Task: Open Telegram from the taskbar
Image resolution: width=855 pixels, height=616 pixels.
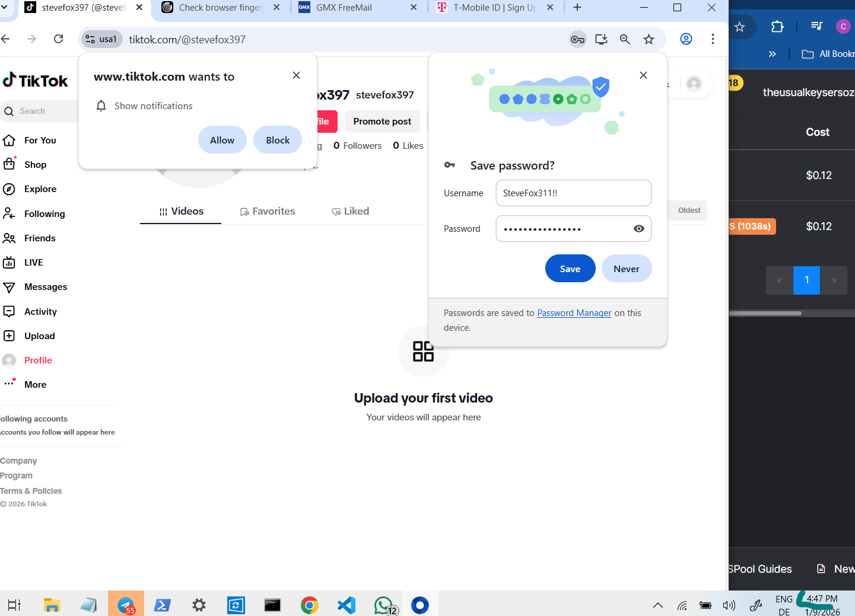Action: coord(126,605)
